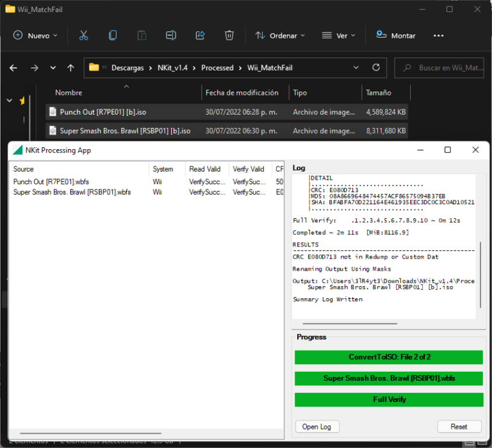Click the Rename icon in toolbar
This screenshot has height=448, width=492.
[171, 36]
